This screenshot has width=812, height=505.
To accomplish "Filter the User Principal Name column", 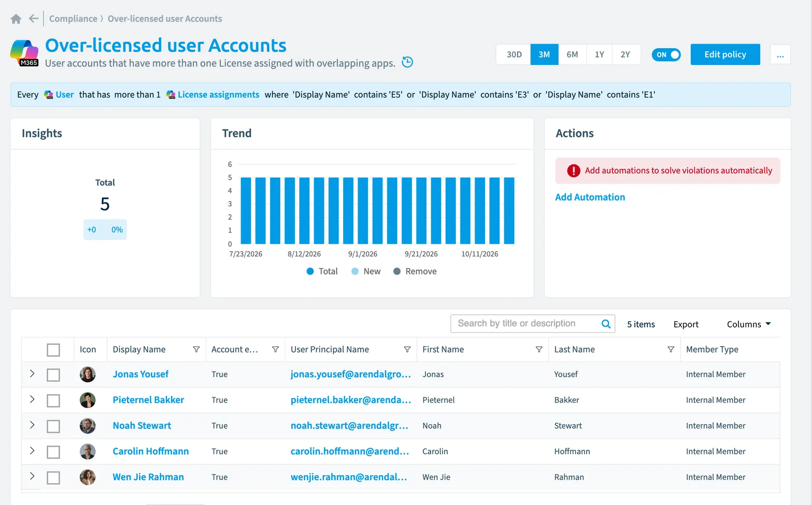I will [407, 349].
